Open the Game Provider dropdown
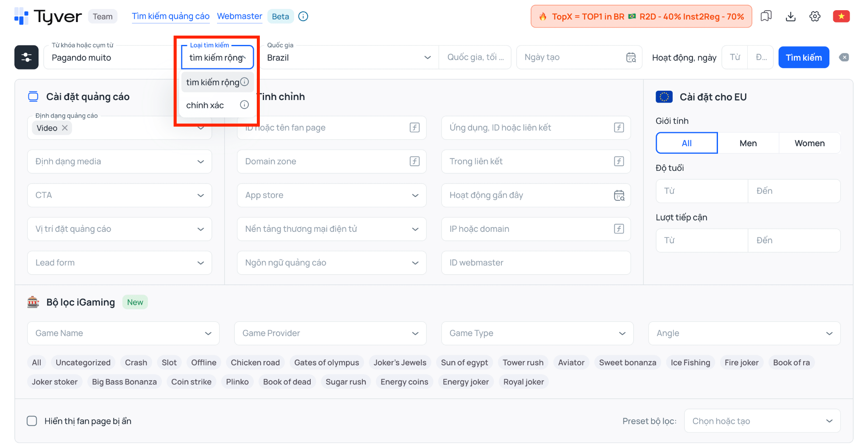This screenshot has height=445, width=868. click(330, 333)
